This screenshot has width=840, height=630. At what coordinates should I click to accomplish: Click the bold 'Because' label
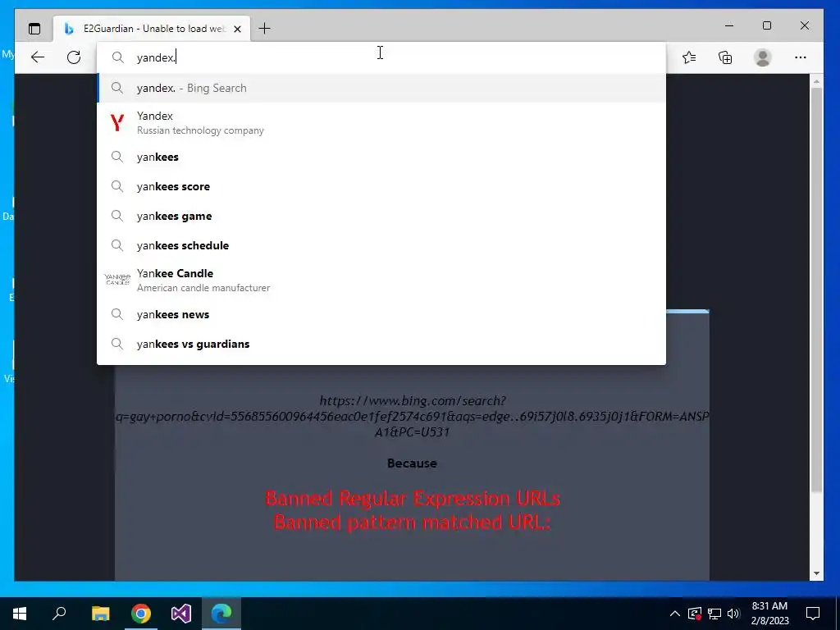[x=412, y=463]
